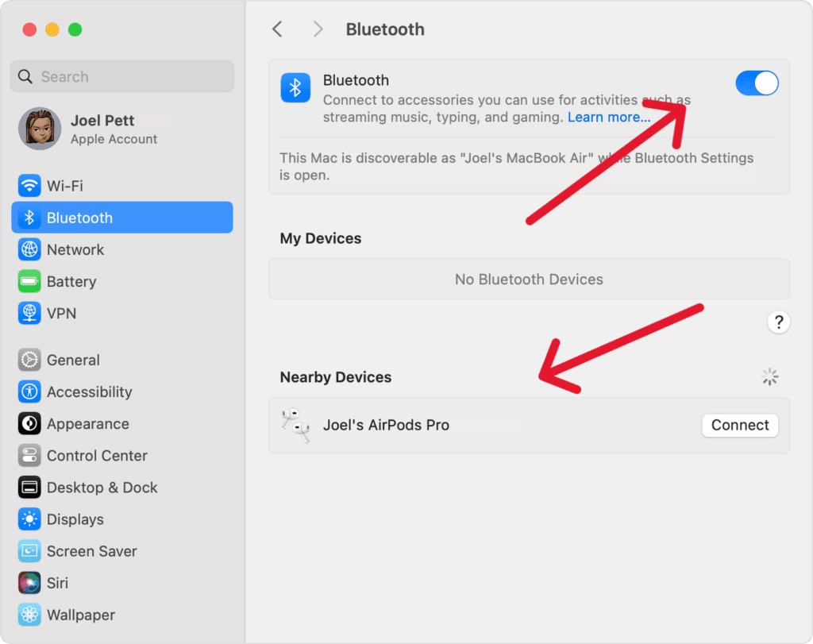The height and width of the screenshot is (644, 813).
Task: Click the Bluetooth title in the header
Action: click(x=385, y=29)
